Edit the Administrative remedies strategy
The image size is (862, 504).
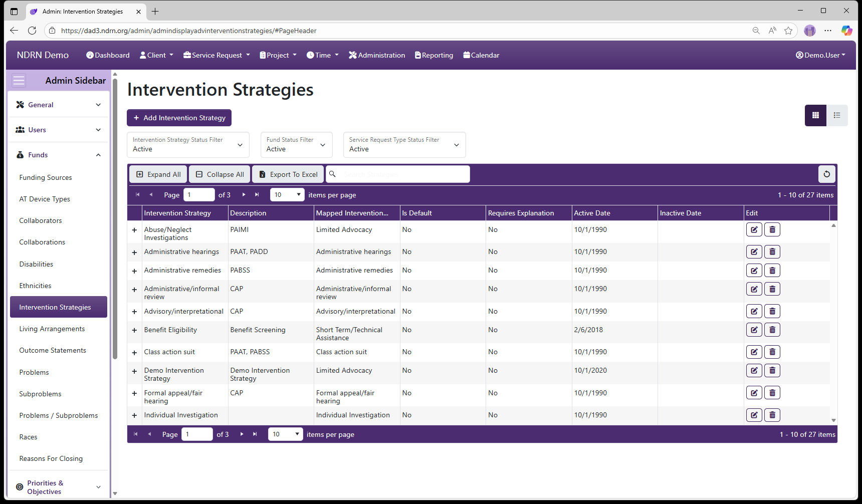pos(754,271)
